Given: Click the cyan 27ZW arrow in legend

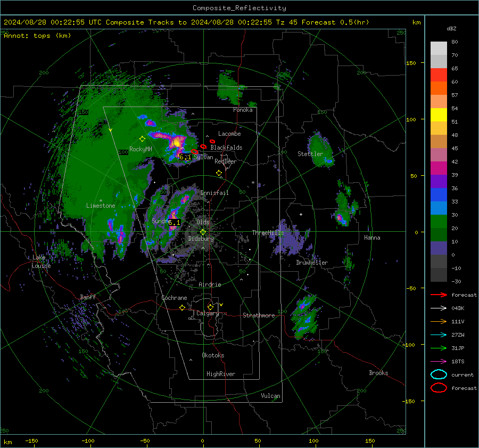Looking at the screenshot, I should point(439,335).
